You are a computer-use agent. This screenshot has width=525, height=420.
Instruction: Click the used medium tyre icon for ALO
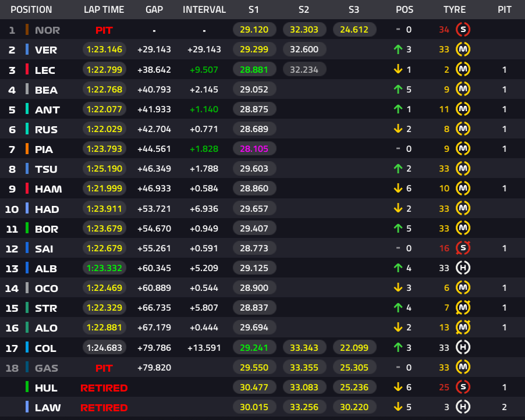coord(463,328)
